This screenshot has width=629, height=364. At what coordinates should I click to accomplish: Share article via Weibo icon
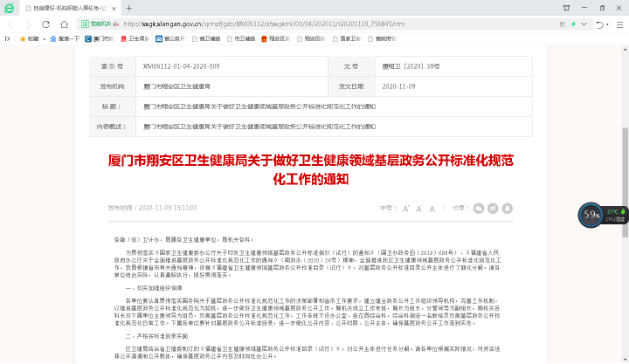(493, 209)
